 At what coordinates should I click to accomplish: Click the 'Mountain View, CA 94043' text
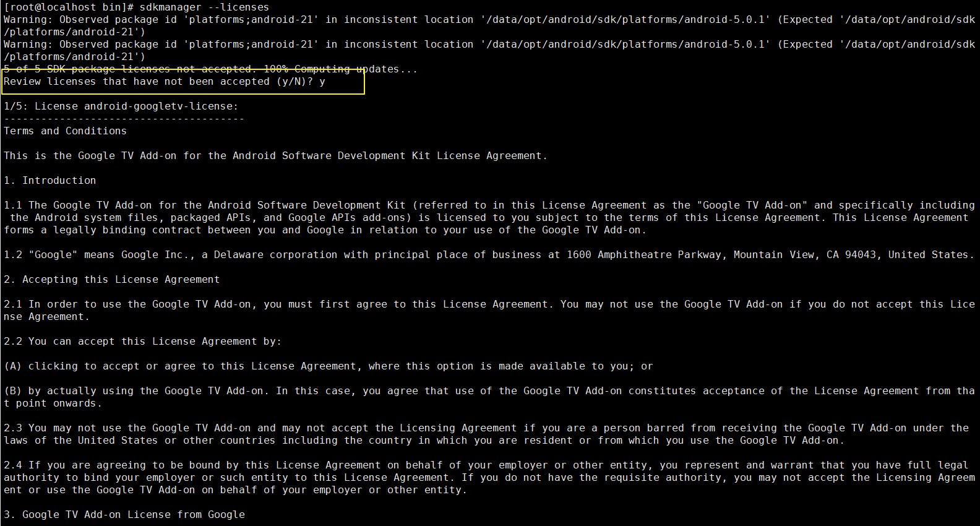805,255
